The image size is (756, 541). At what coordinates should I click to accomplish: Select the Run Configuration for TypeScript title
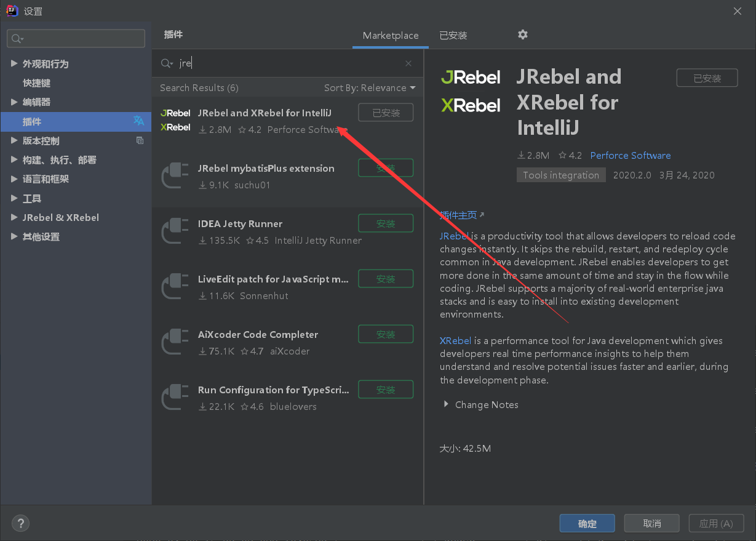274,390
